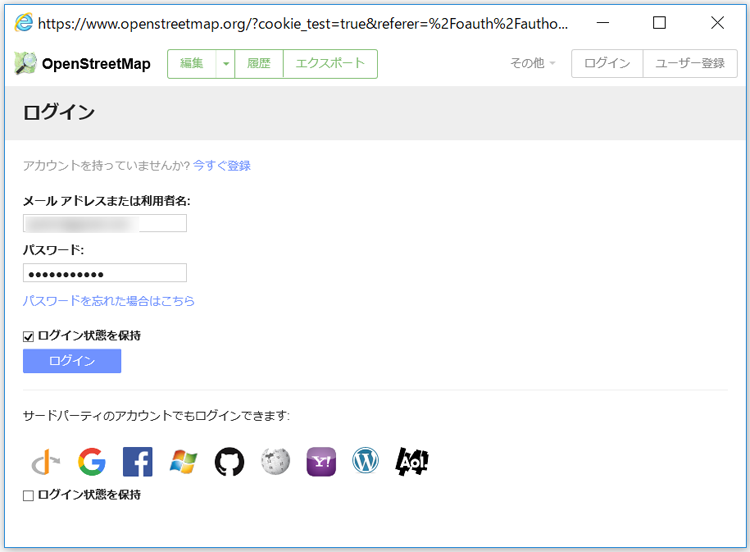Click the ユーザー登録 button in header
The width and height of the screenshot is (750, 552).
coord(690,63)
